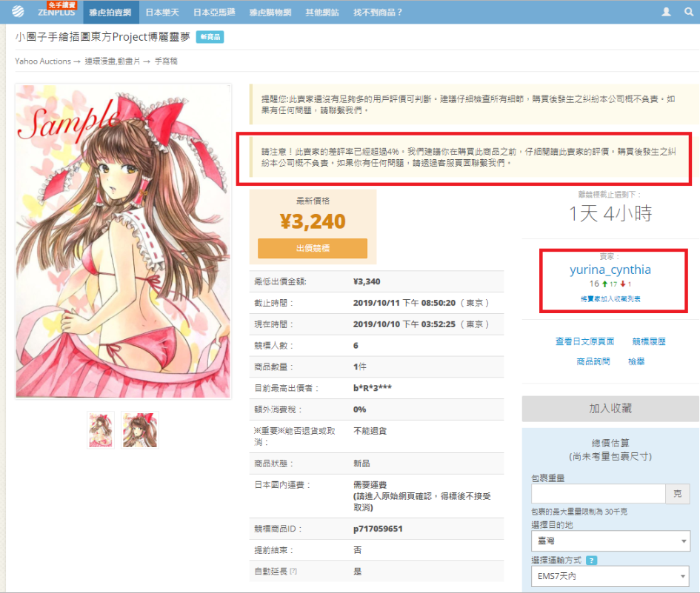The height and width of the screenshot is (593, 700).
Task: Open the 手寫稿 breadcrumb category
Action: coord(166,61)
